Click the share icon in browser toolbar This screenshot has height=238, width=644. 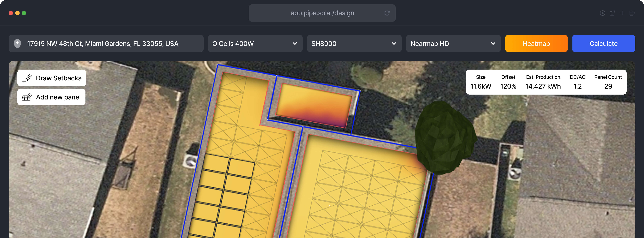click(x=612, y=13)
